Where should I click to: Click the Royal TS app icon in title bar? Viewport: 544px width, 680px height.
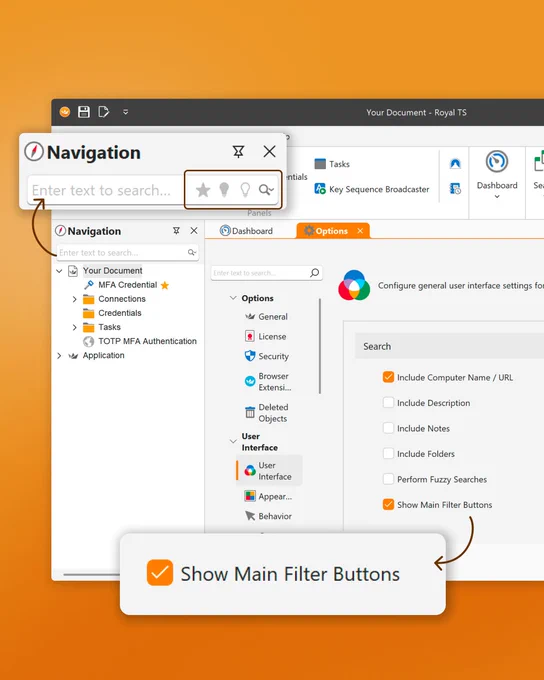(x=65, y=112)
